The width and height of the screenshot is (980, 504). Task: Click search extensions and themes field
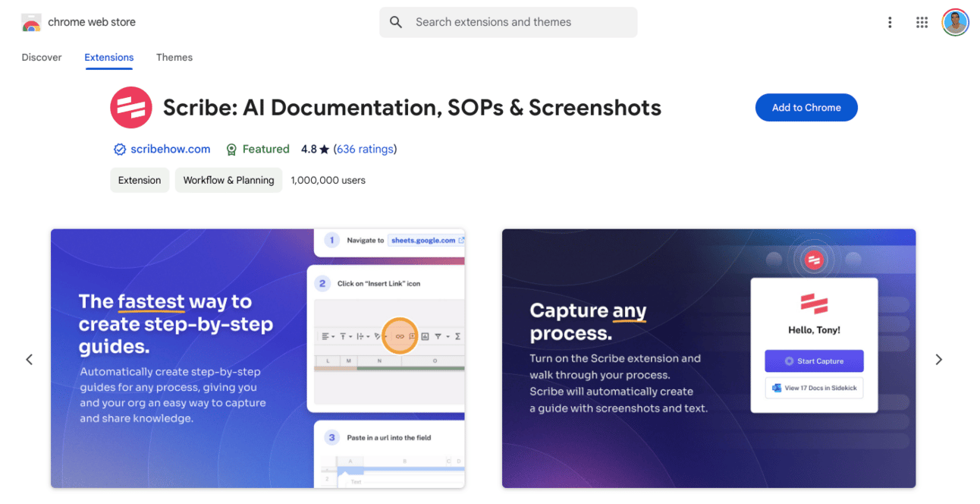click(x=508, y=22)
